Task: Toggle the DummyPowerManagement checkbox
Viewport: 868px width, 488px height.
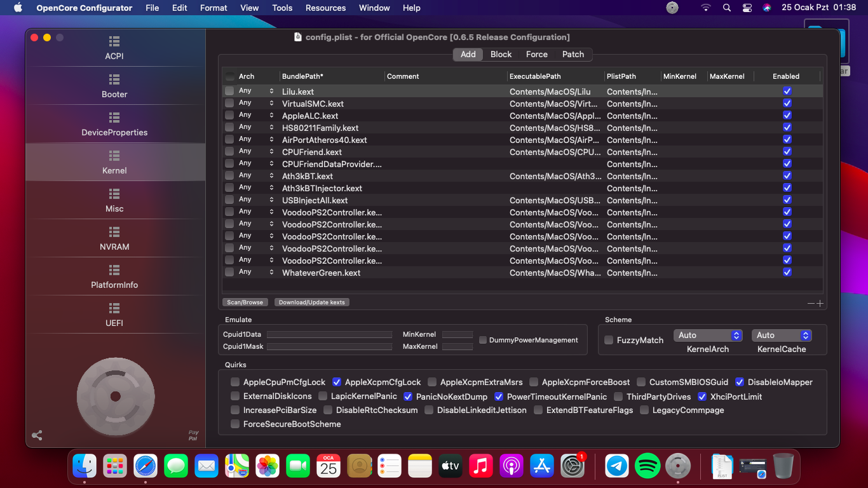Action: (x=483, y=340)
